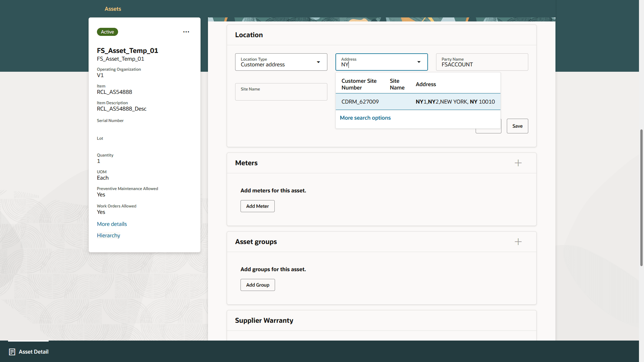Toggle the Address dropdown arrow
The height and width of the screenshot is (362, 644).
point(419,62)
